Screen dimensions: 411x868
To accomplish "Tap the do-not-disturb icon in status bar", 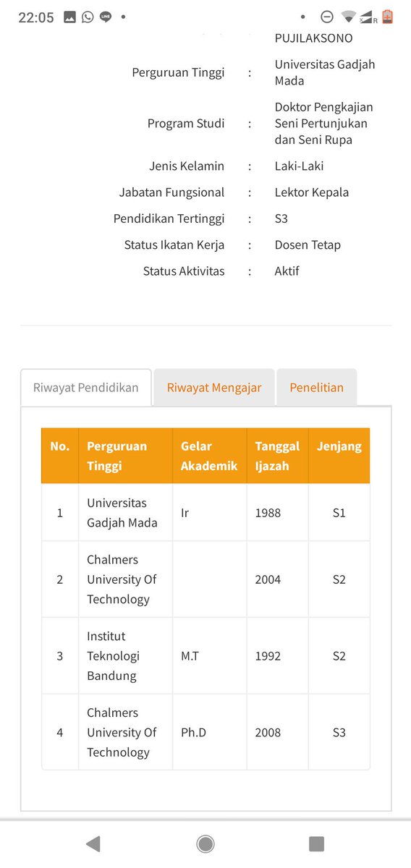I will pos(326,17).
